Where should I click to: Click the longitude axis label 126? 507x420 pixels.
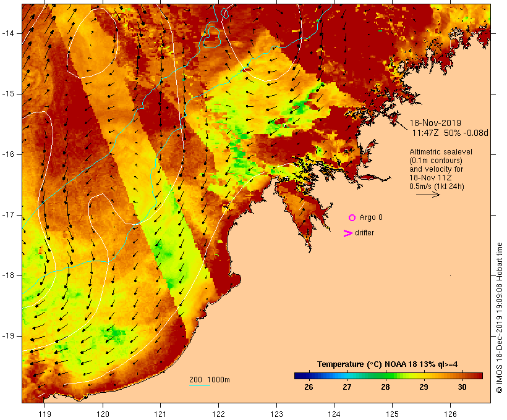(x=450, y=414)
